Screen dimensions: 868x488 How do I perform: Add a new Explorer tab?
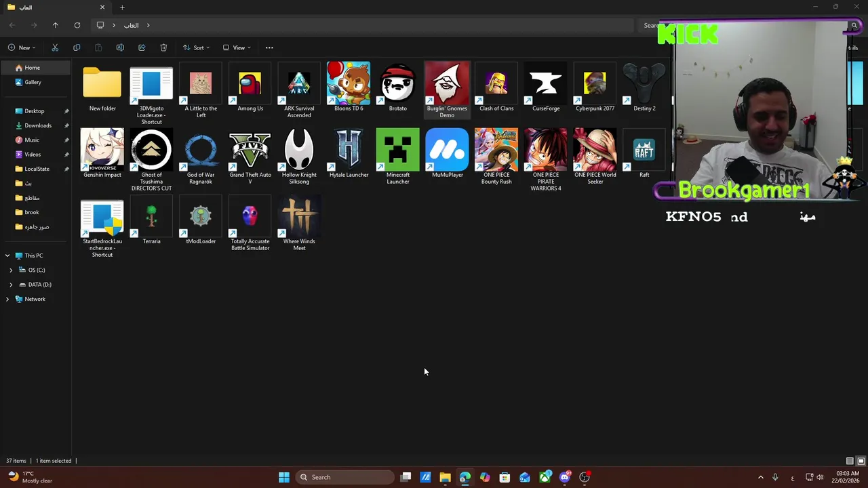(x=122, y=7)
